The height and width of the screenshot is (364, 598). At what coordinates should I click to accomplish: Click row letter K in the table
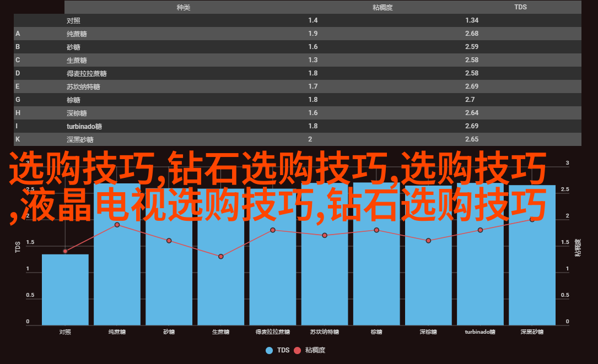[x=18, y=139]
